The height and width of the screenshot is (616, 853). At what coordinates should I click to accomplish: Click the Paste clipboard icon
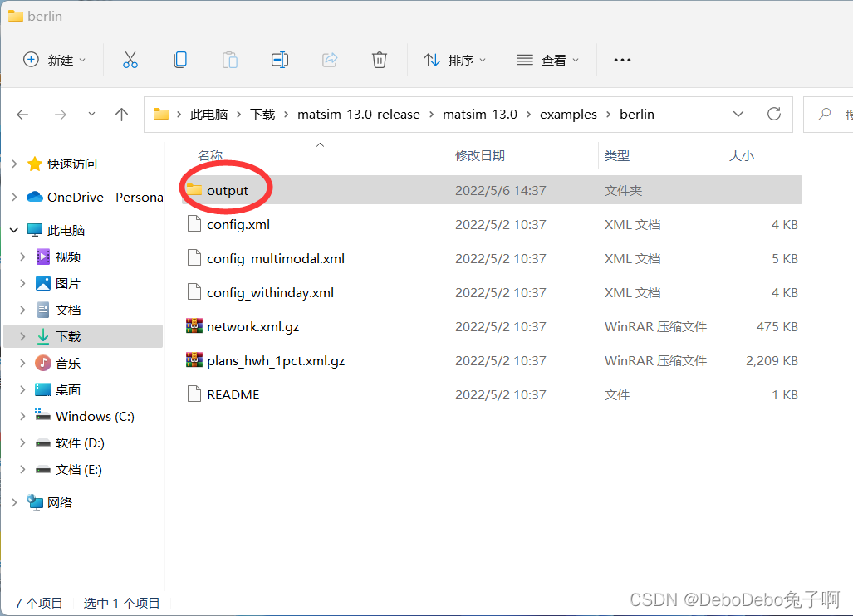coord(229,60)
